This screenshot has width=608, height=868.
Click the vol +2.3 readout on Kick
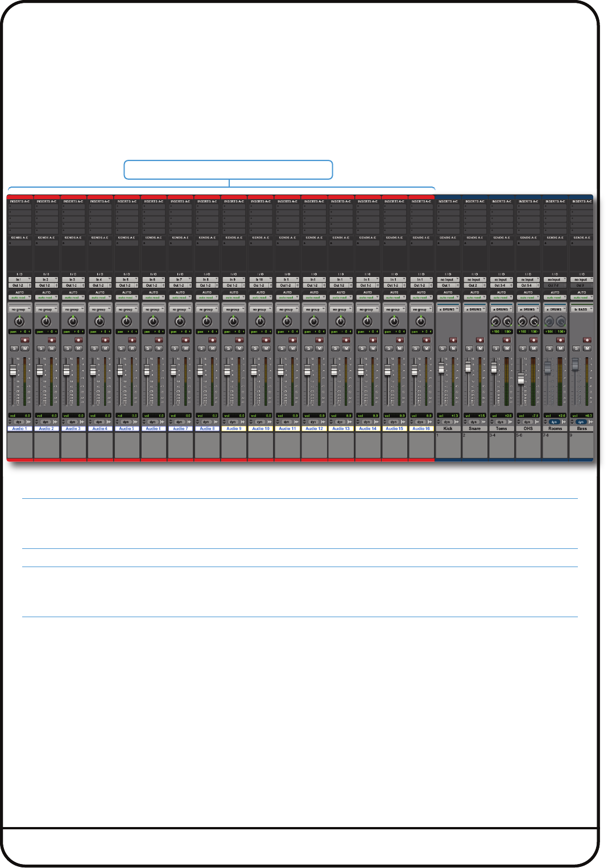[448, 416]
